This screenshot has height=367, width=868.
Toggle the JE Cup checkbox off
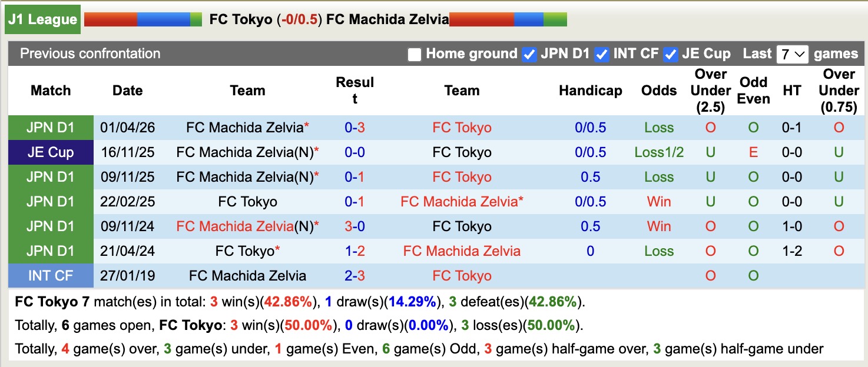[670, 54]
